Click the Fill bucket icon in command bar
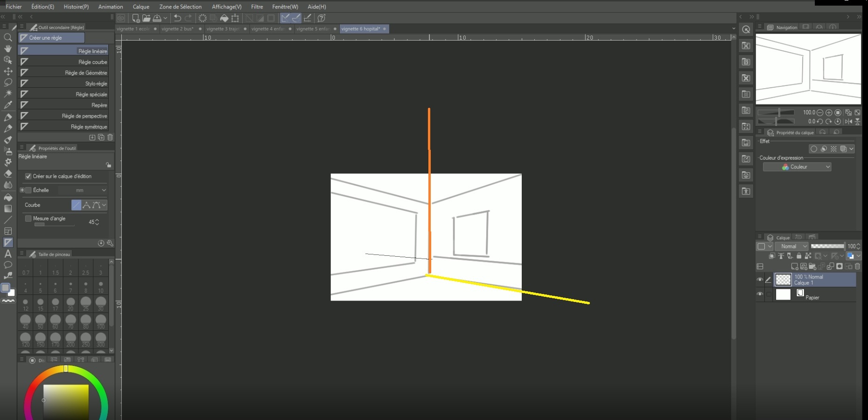Viewport: 868px width, 420px height. (x=224, y=18)
